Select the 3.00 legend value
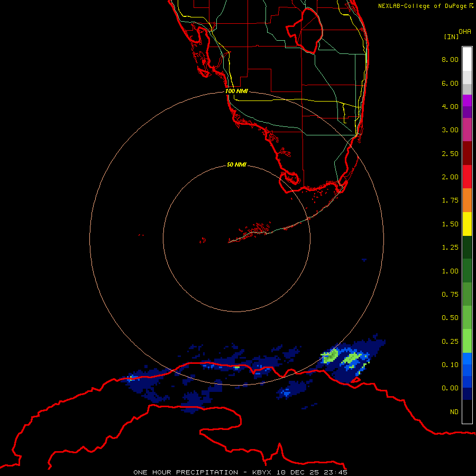Viewport: 476px width, 476px height. click(x=450, y=130)
